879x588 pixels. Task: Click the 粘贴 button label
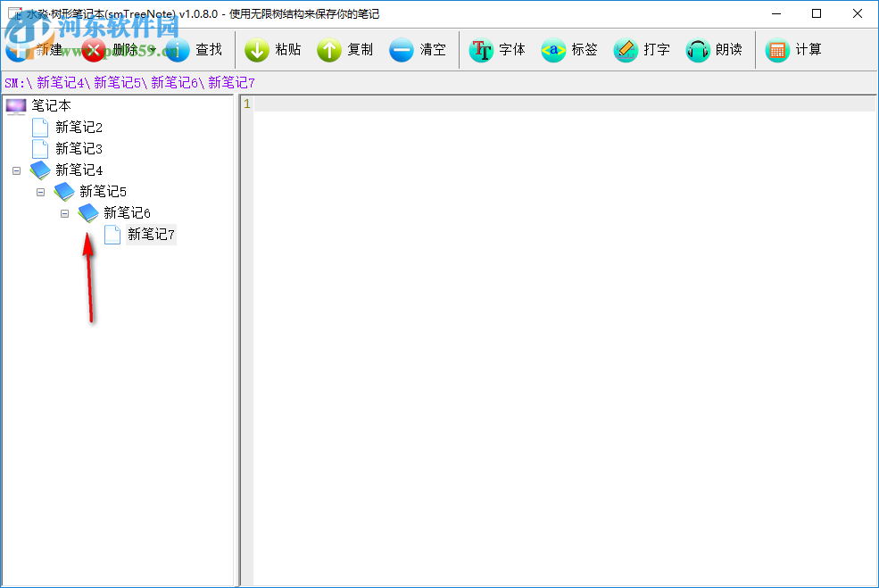(288, 50)
